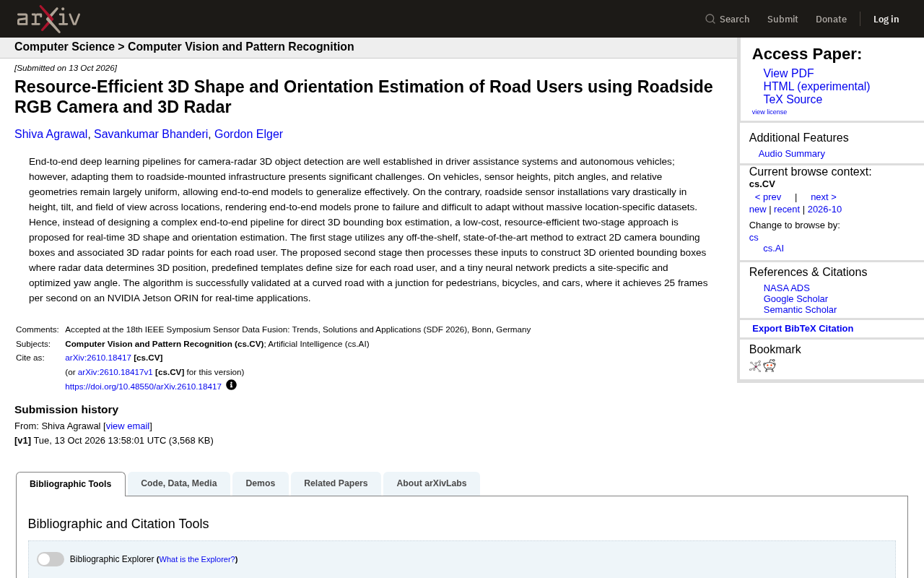Open HTML (experimental) version

[816, 87]
